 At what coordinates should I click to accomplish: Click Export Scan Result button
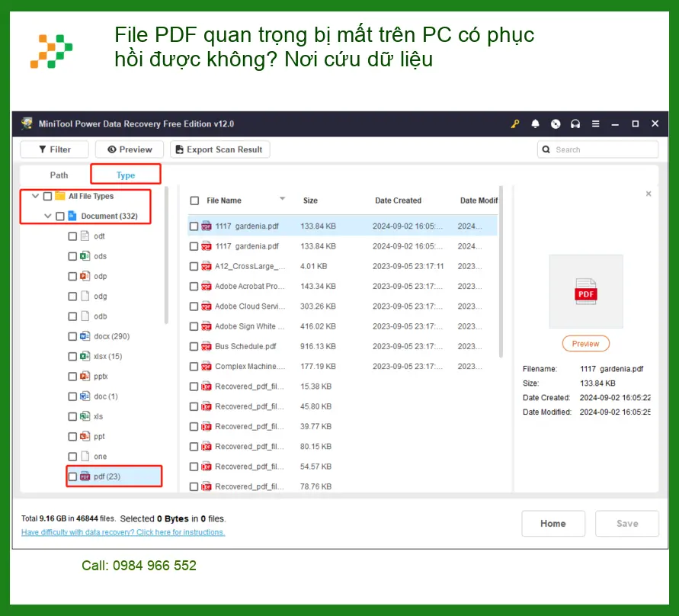[220, 149]
